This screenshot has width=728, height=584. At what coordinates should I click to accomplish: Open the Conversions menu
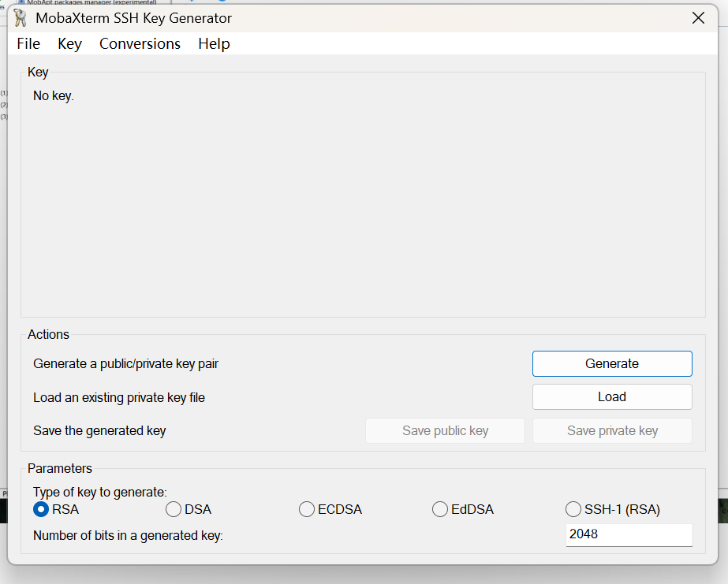tap(140, 43)
